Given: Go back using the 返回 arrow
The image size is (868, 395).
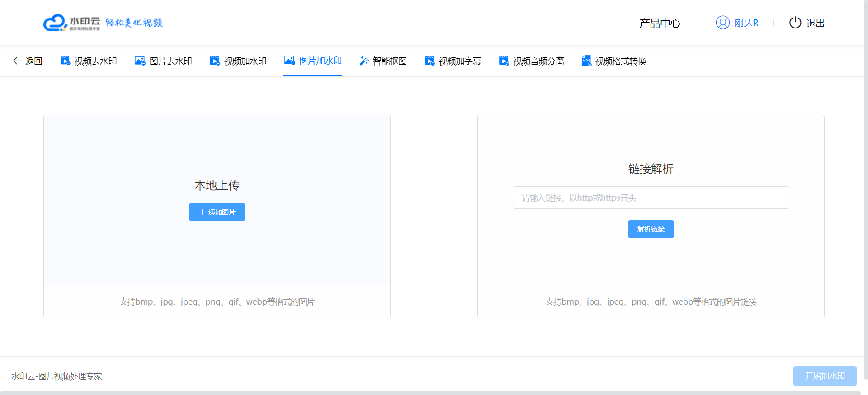Looking at the screenshot, I should point(28,61).
